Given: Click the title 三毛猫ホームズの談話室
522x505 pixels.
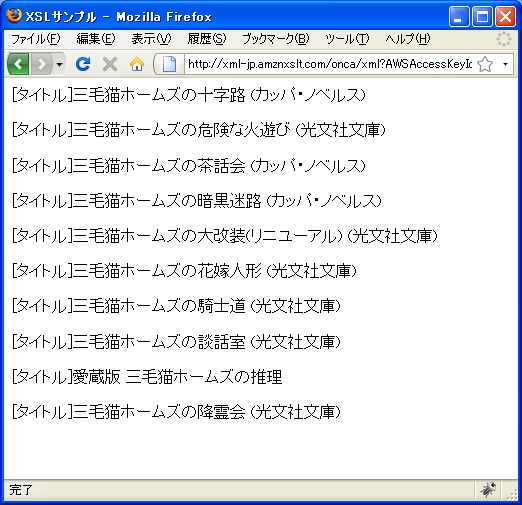Looking at the screenshot, I should tap(159, 342).
